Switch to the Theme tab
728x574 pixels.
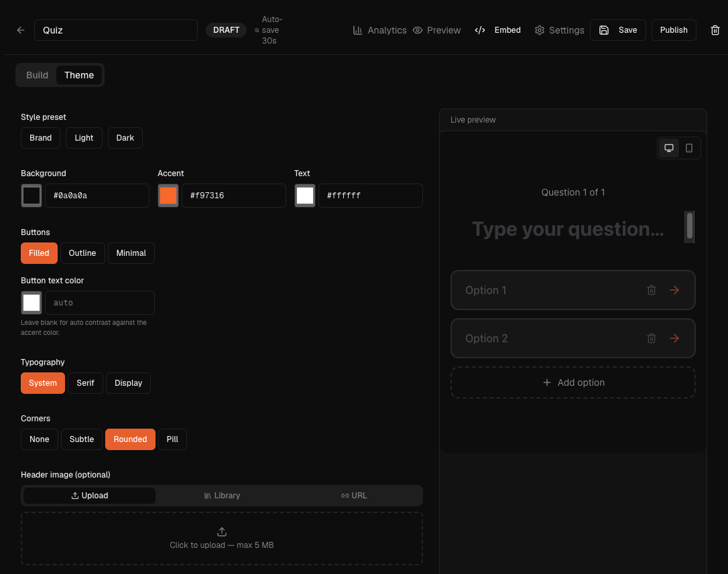pos(79,75)
